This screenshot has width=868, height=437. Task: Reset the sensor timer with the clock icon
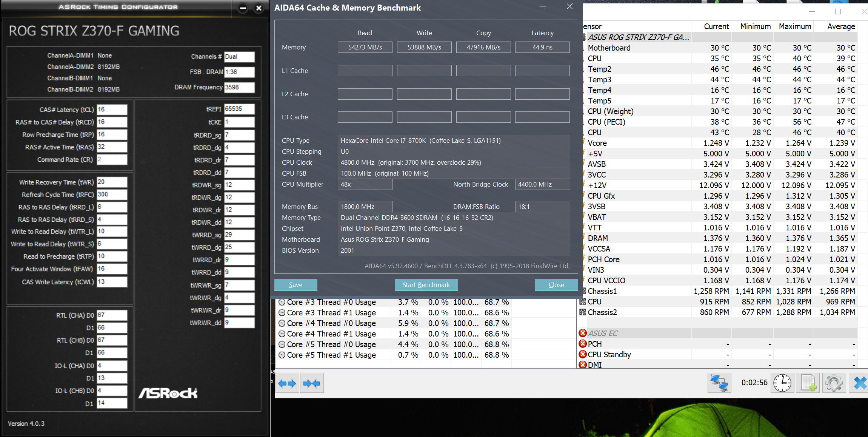coord(782,383)
